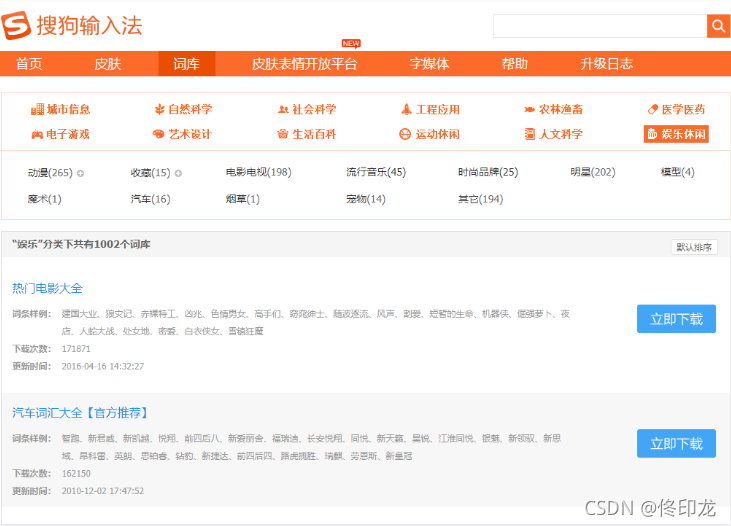Click the "娱乐"分类下共有1002个词库 heading

click(x=81, y=244)
